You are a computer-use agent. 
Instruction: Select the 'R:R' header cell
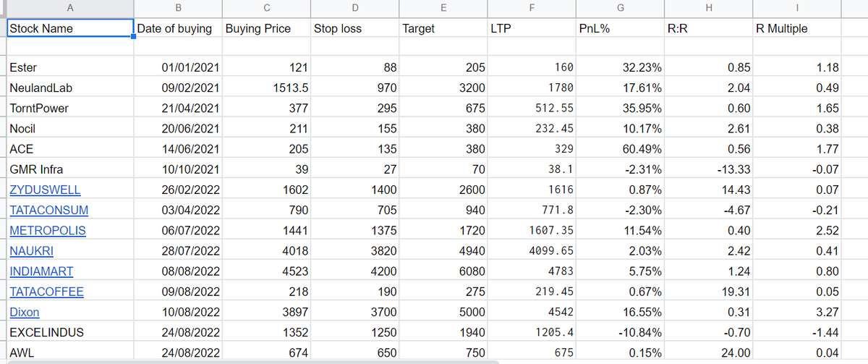tap(709, 29)
